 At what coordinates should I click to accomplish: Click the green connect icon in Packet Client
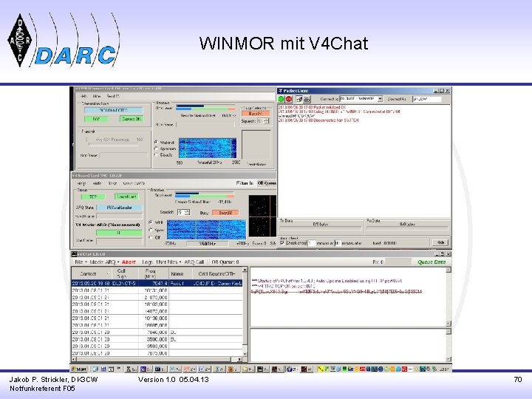coord(281,99)
